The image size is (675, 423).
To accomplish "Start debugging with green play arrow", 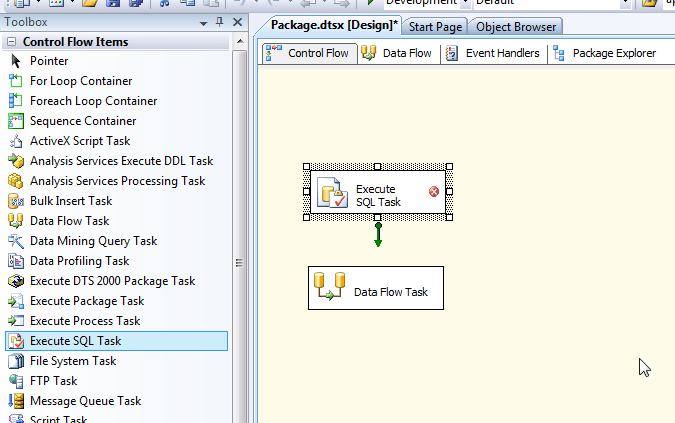I will coord(370,2).
